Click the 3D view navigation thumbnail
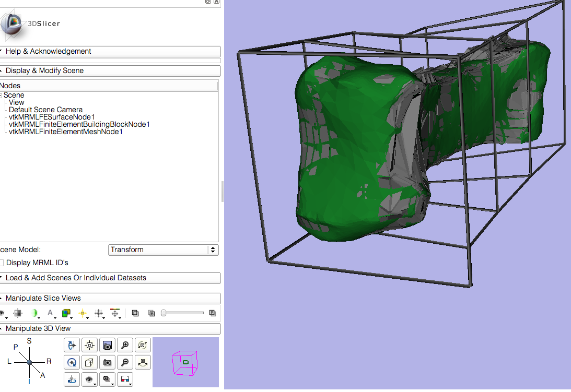Viewport: 571px width, 392px height. point(185,362)
